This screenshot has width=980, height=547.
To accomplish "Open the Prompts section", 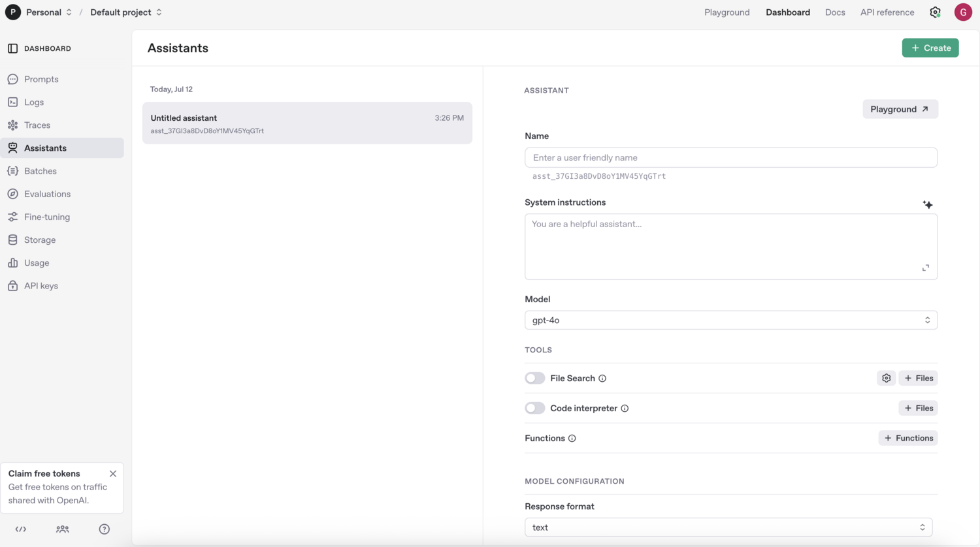I will point(42,79).
